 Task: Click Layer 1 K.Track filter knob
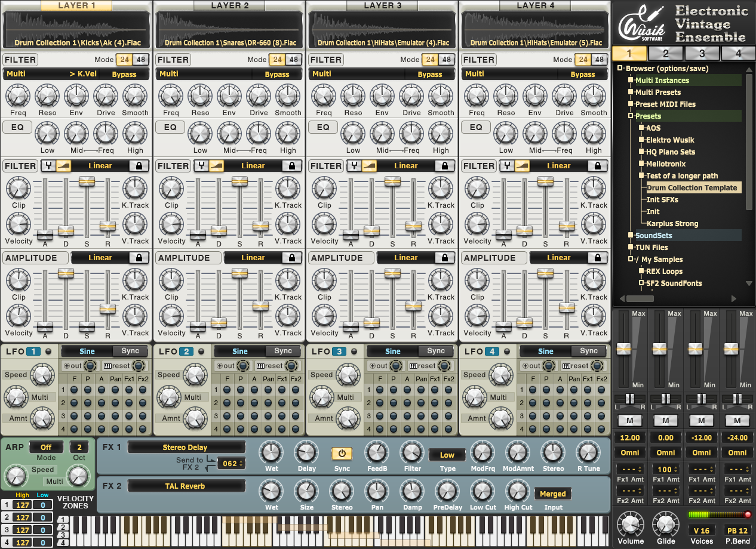click(135, 188)
